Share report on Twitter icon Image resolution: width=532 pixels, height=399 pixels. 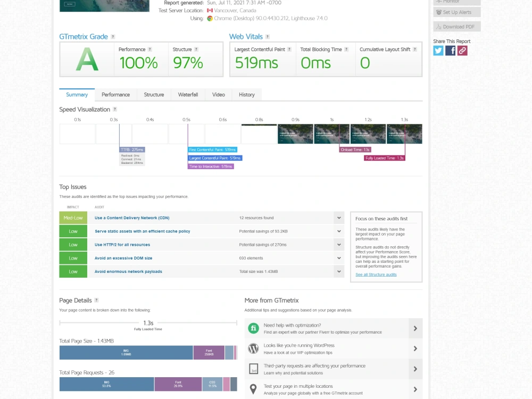click(x=438, y=51)
